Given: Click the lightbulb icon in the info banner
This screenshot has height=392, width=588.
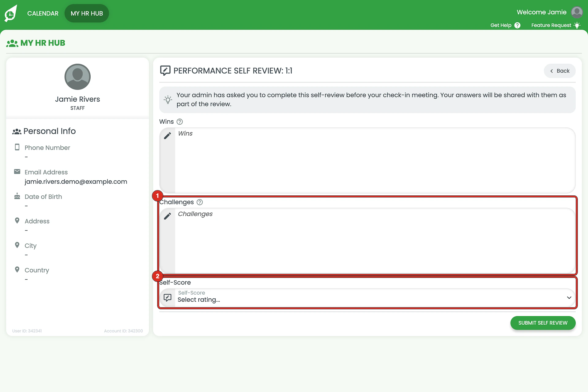Looking at the screenshot, I should pyautogui.click(x=168, y=100).
